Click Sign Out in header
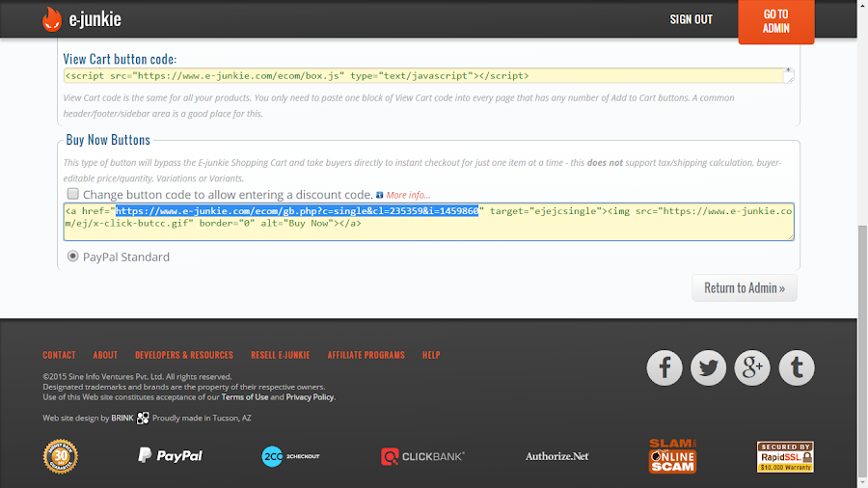 pyautogui.click(x=691, y=19)
